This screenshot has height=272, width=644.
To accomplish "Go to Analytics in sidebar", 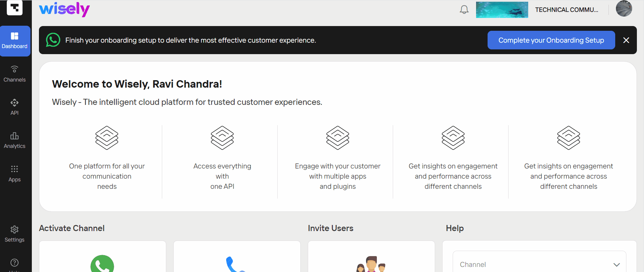I will (x=15, y=140).
